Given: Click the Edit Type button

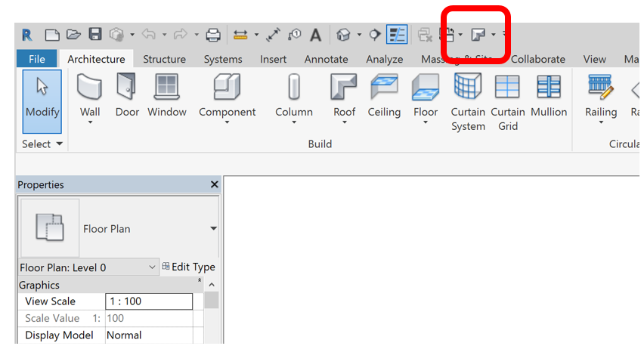Looking at the screenshot, I should point(188,267).
